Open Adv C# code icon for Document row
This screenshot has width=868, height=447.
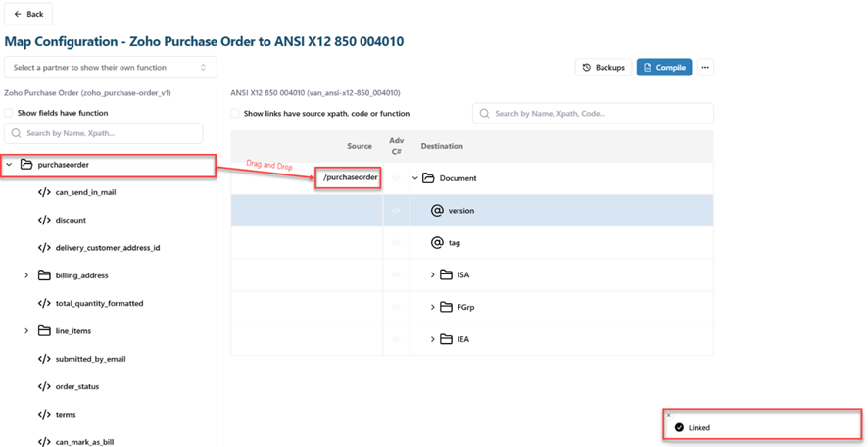pos(396,178)
